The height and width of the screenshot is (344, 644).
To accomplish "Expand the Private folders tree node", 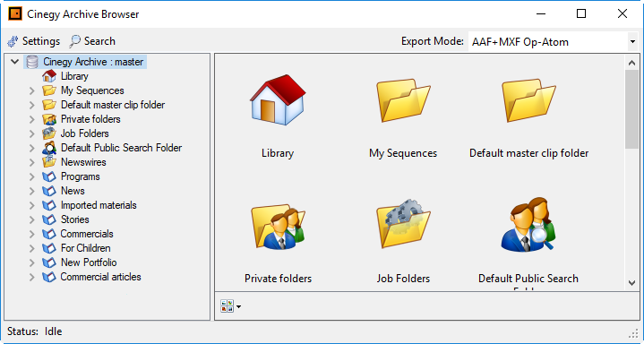I will pyautogui.click(x=32, y=119).
